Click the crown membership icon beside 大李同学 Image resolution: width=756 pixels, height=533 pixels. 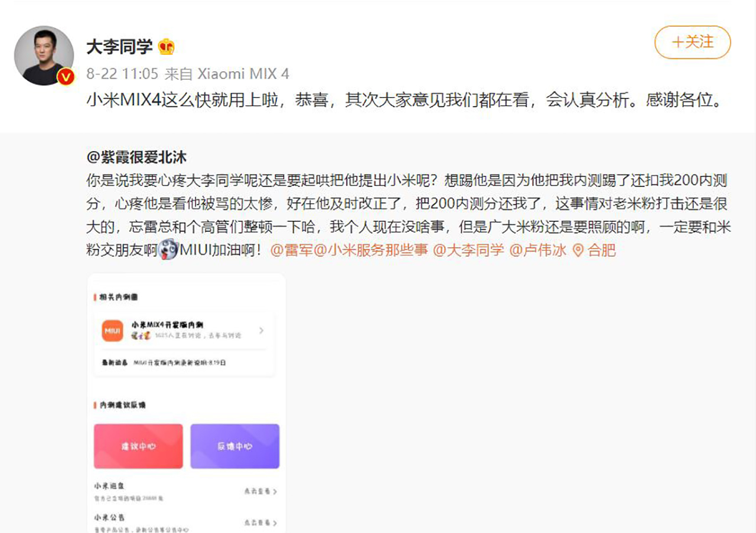[166, 47]
